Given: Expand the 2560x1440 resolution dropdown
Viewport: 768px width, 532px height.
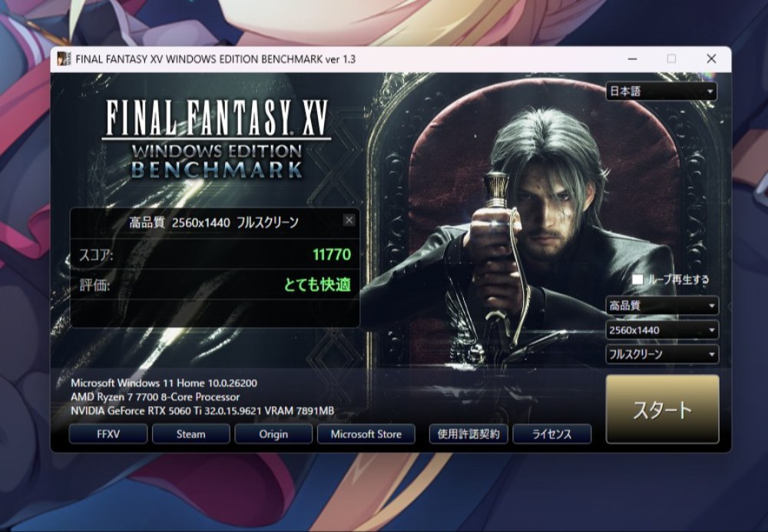Looking at the screenshot, I should pos(662,330).
